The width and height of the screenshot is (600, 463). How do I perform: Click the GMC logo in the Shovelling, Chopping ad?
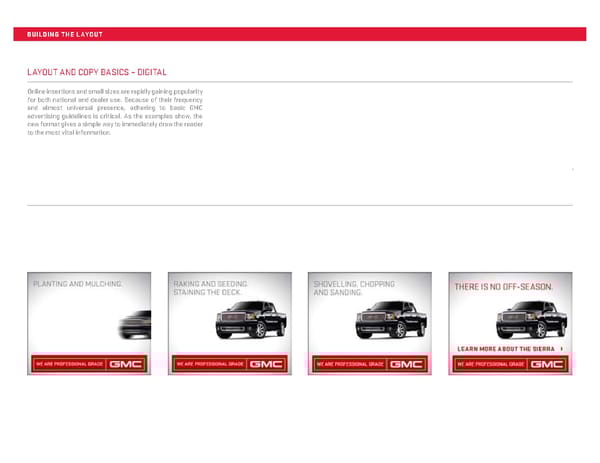click(x=407, y=364)
